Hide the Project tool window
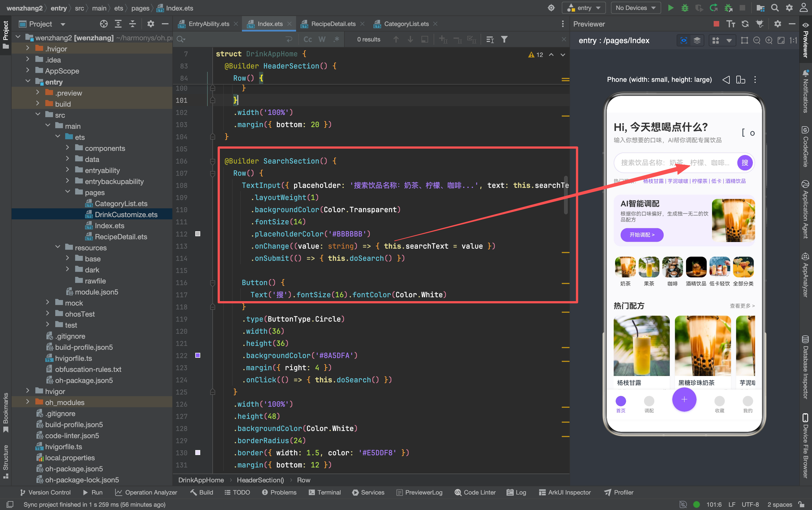 [x=165, y=23]
